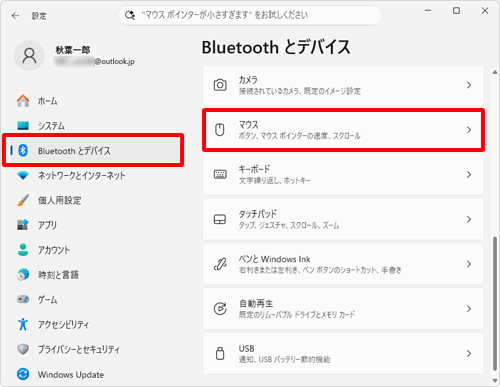Open the キーボード settings text

coord(254,169)
